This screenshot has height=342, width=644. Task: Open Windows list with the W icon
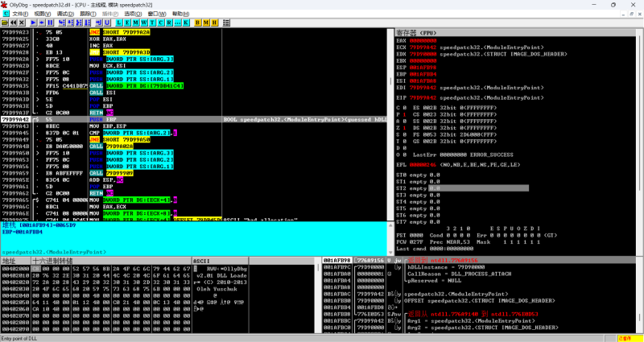pos(144,23)
